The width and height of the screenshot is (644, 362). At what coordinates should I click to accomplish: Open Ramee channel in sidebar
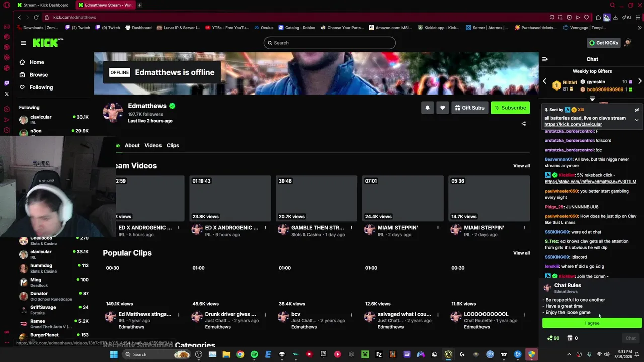54,323
